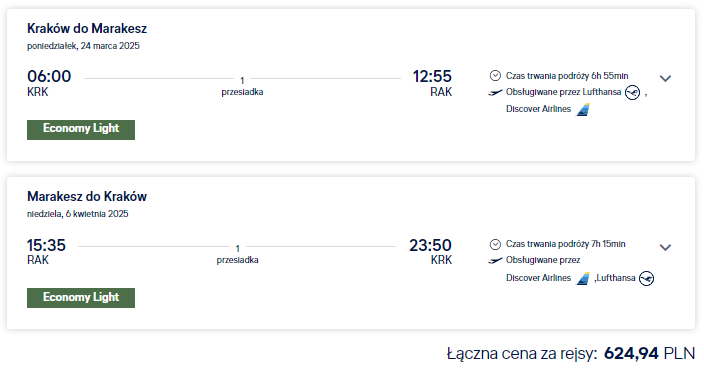The height and width of the screenshot is (370, 704).
Task: Click the Kraków do Marakesz heading
Action: pyautogui.click(x=87, y=29)
